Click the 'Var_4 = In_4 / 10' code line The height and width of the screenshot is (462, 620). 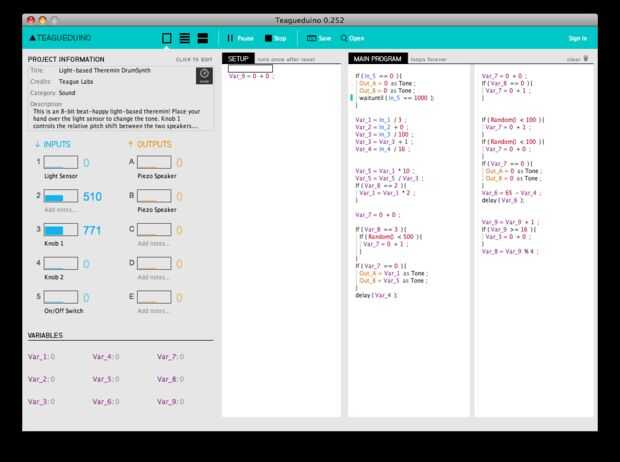coord(383,149)
